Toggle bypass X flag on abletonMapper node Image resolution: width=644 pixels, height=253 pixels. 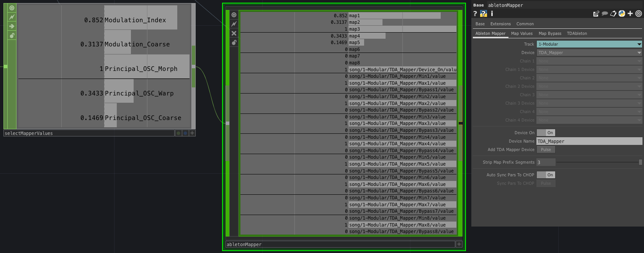click(234, 33)
